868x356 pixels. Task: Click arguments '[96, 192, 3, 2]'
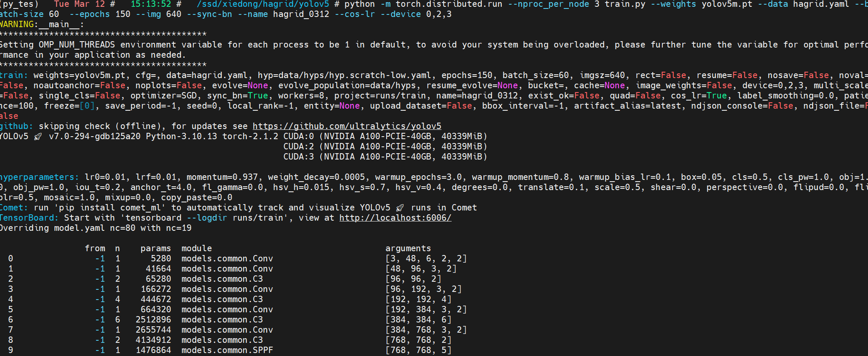tap(424, 289)
